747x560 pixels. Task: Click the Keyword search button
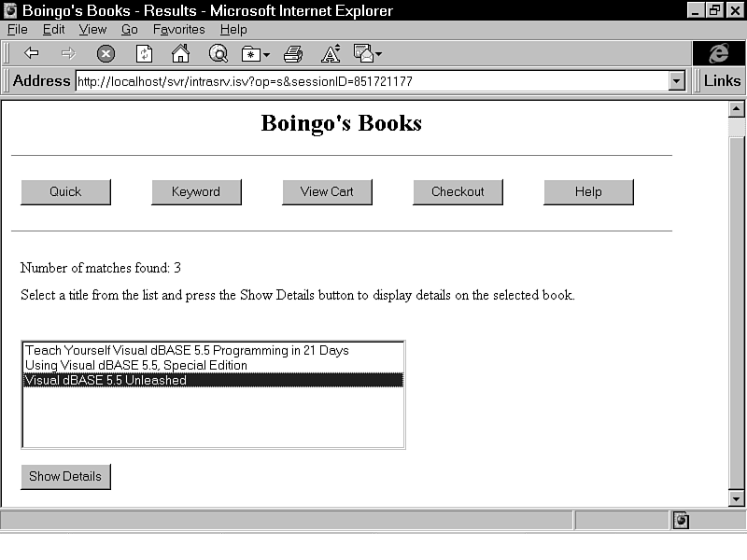point(196,192)
